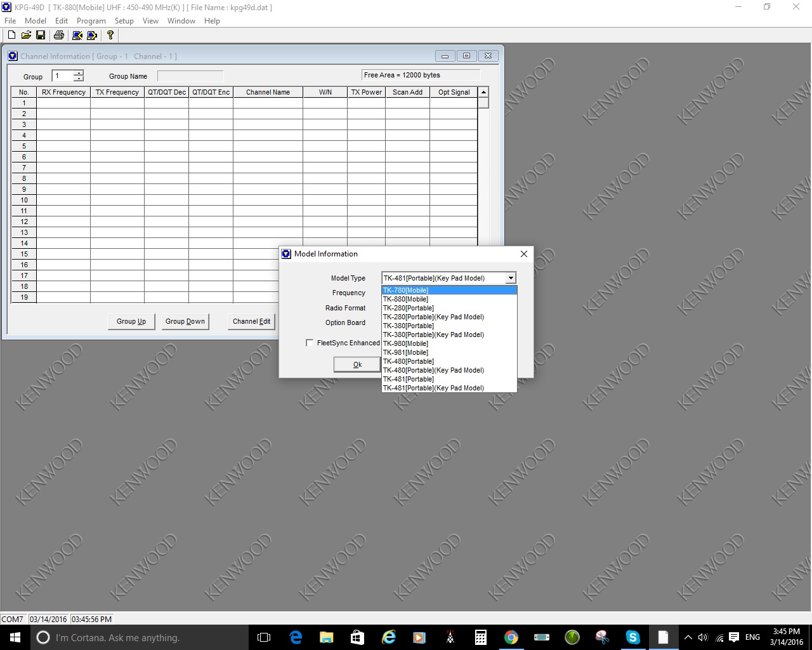Click the New file toolbar icon

(x=11, y=35)
